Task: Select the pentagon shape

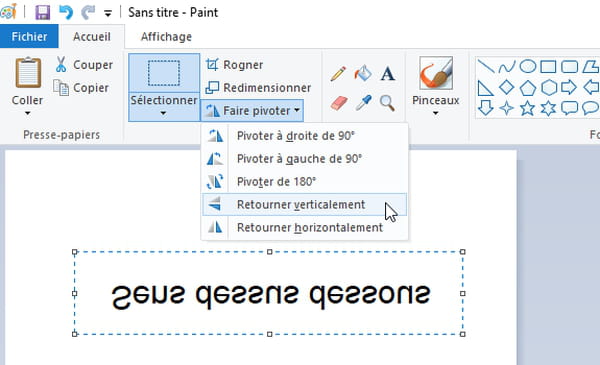Action: point(528,88)
